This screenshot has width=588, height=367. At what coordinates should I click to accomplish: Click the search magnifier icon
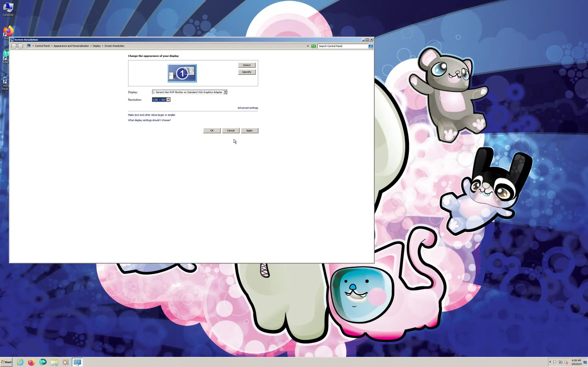coord(370,46)
